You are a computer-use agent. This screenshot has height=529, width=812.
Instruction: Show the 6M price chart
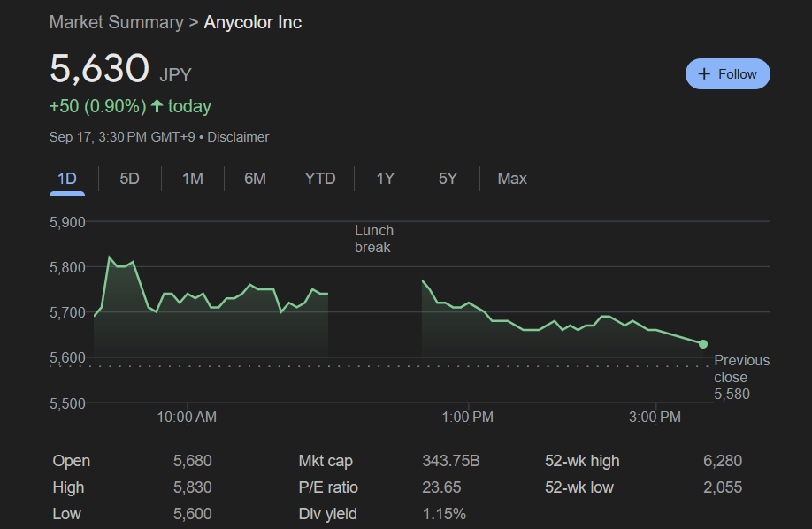255,179
